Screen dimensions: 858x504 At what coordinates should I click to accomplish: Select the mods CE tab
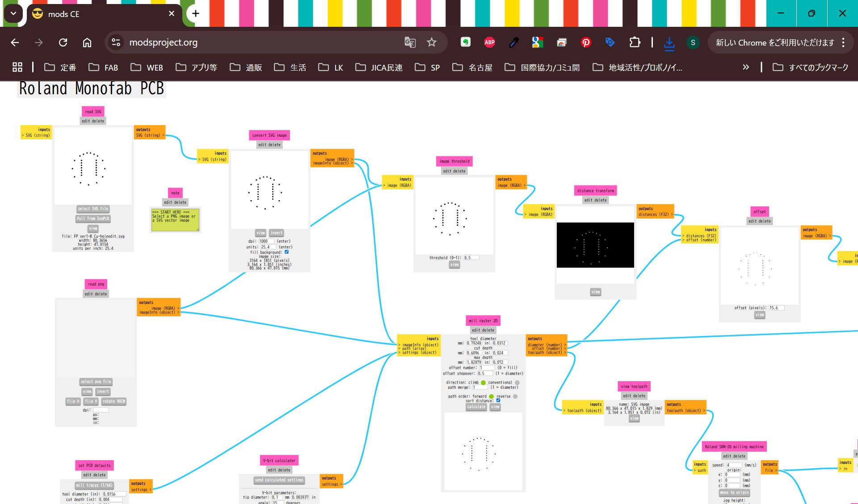coord(104,14)
